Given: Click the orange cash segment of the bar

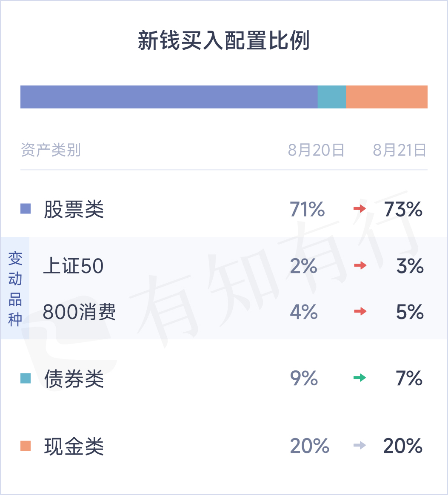Looking at the screenshot, I should click(x=387, y=97).
